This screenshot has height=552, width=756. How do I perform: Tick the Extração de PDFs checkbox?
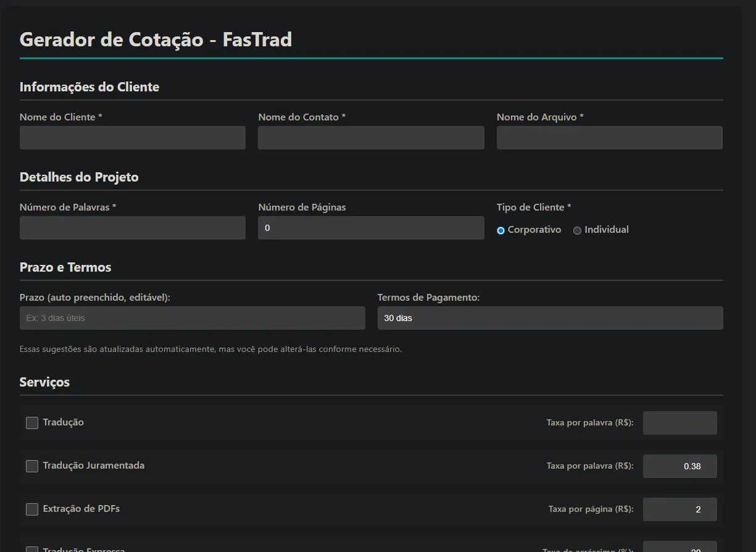[x=32, y=509]
